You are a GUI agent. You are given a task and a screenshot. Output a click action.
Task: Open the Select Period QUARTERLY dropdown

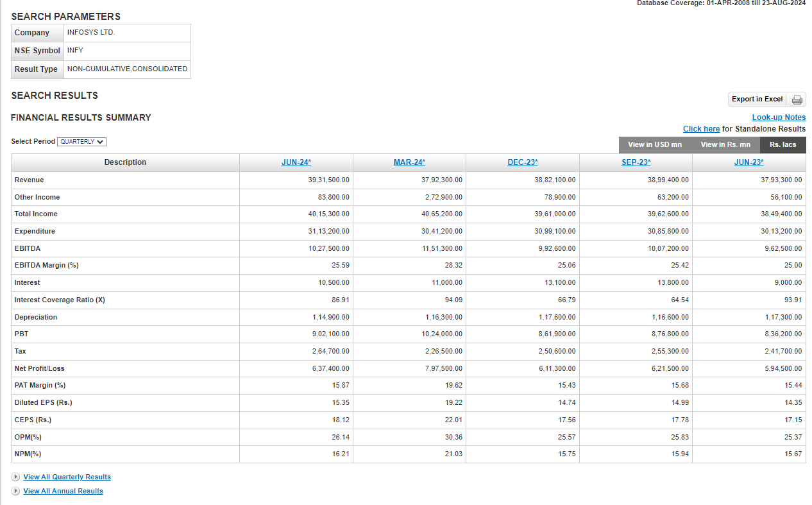(81, 142)
